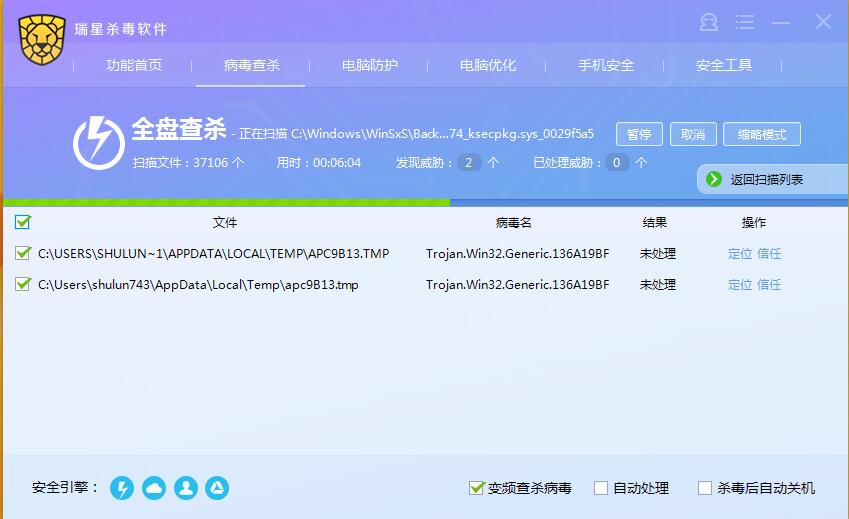
Task: Switch to 缩略模式 compact mode
Action: [x=762, y=134]
